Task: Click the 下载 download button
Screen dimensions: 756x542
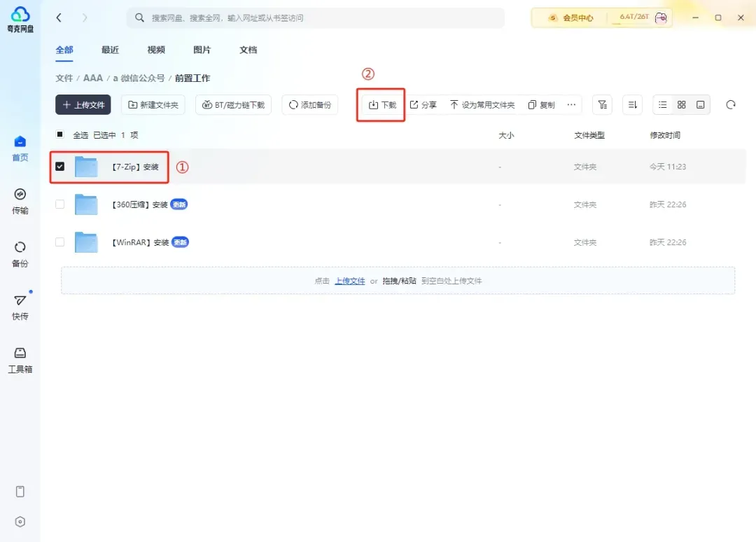Action: tap(382, 104)
